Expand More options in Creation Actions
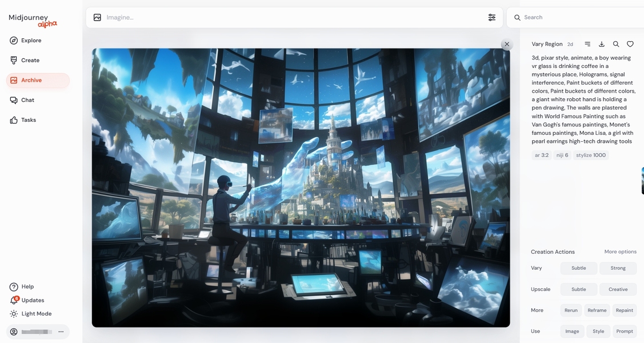Screen dimensions: 644x343 620,252
